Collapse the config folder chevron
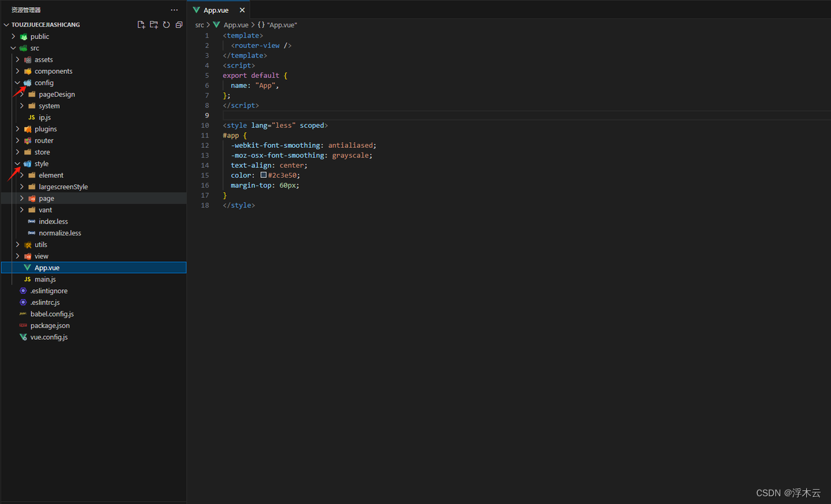This screenshot has width=831, height=504. (18, 83)
